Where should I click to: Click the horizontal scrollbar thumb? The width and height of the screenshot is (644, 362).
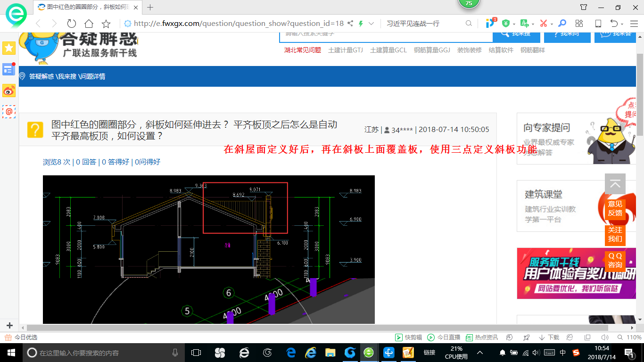(x=317, y=328)
